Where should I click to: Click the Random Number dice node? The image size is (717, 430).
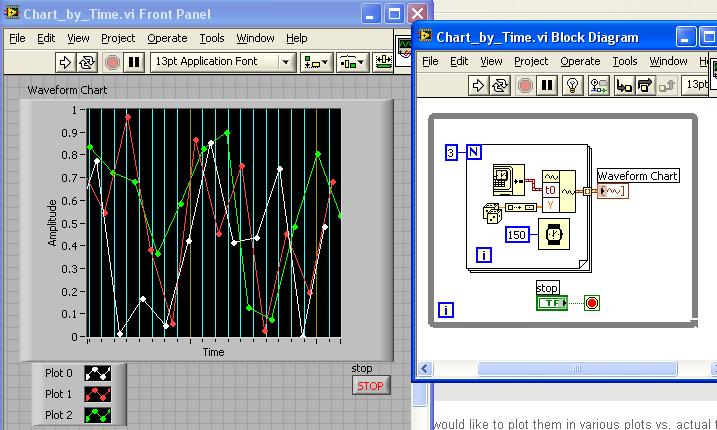493,211
